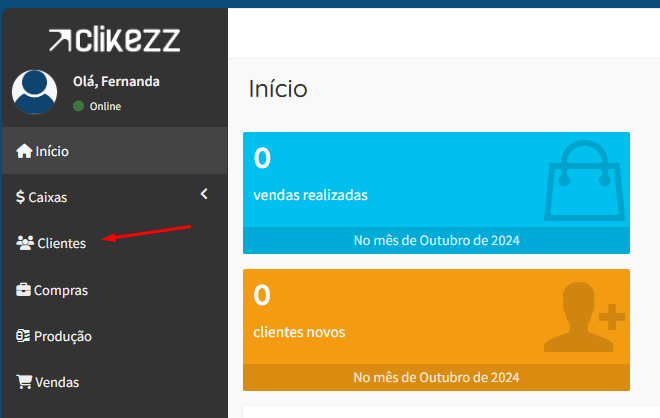Click the Caixas label to expand

tap(48, 198)
